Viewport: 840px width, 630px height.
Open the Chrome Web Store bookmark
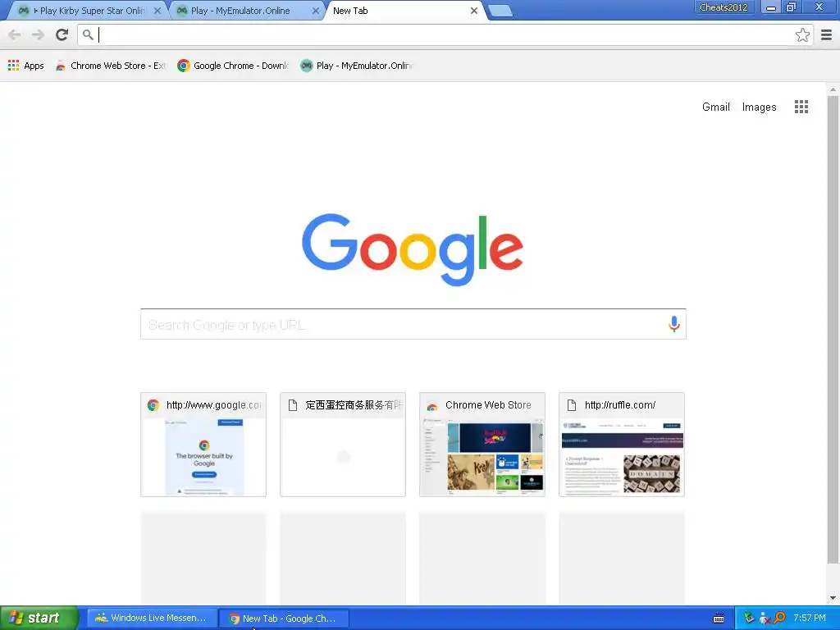pos(111,66)
